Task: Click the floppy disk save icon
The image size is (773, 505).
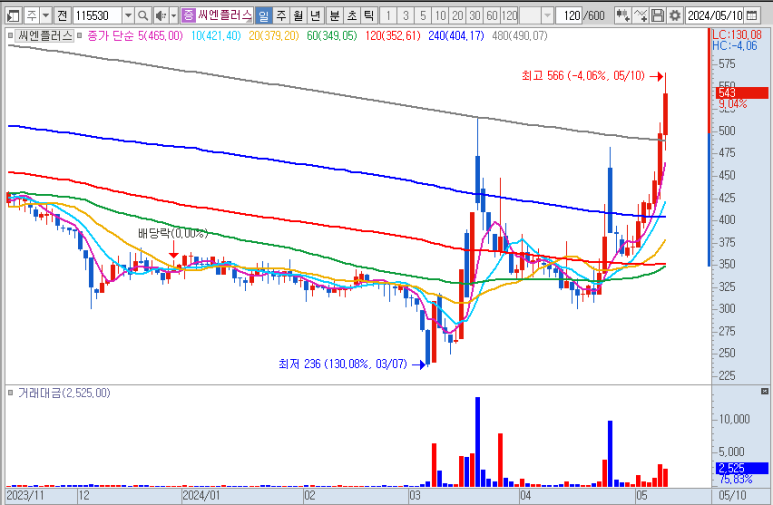Action: 657,16
